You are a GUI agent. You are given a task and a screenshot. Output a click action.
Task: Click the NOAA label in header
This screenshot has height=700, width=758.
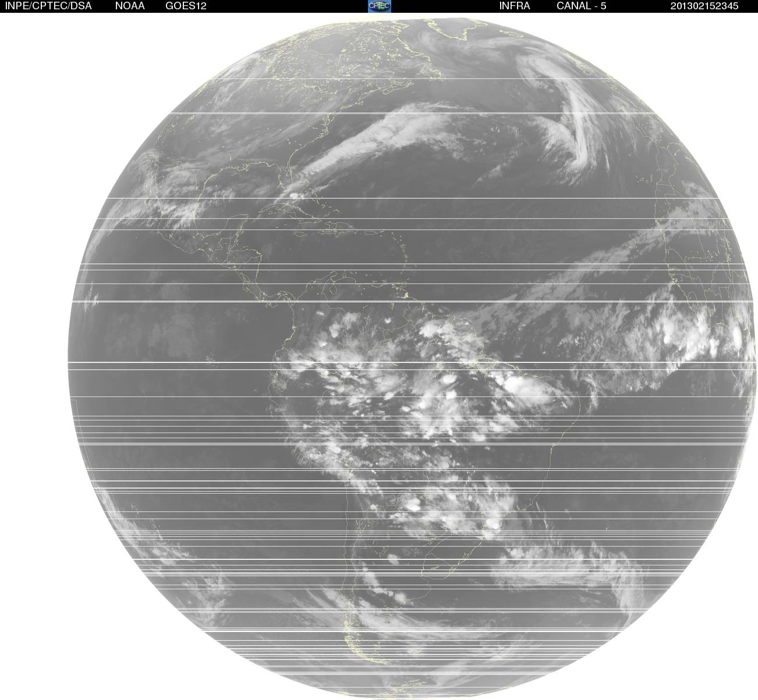(130, 6)
